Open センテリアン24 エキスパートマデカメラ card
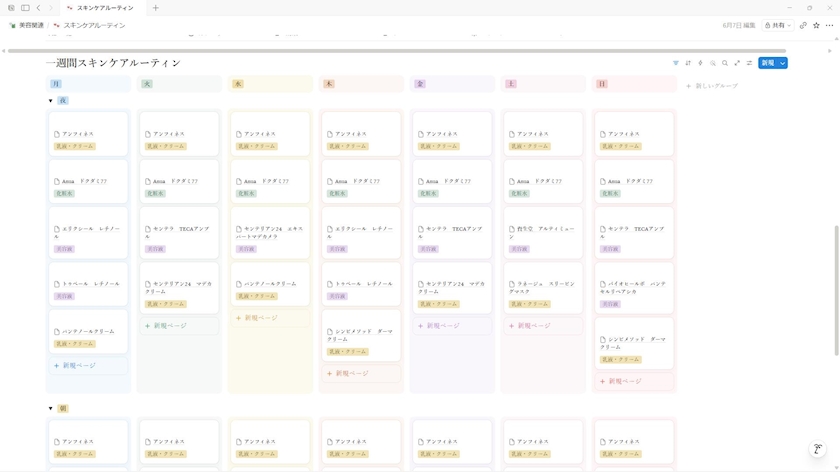This screenshot has height=472, width=840. (x=270, y=233)
